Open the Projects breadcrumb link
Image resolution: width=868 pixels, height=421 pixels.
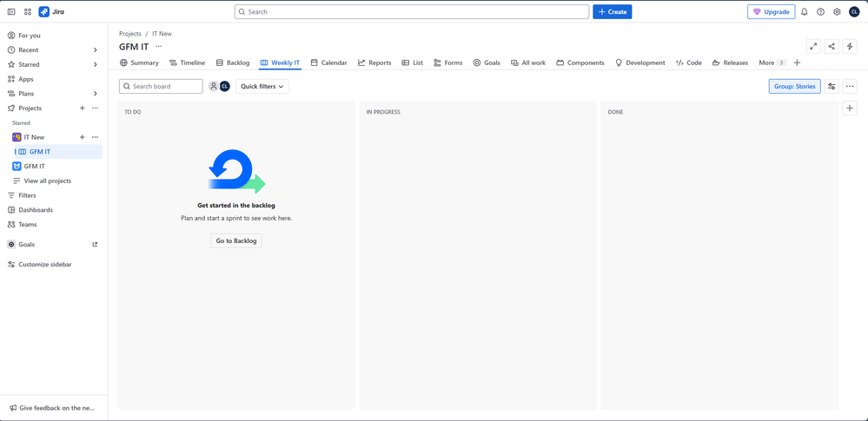click(x=130, y=34)
